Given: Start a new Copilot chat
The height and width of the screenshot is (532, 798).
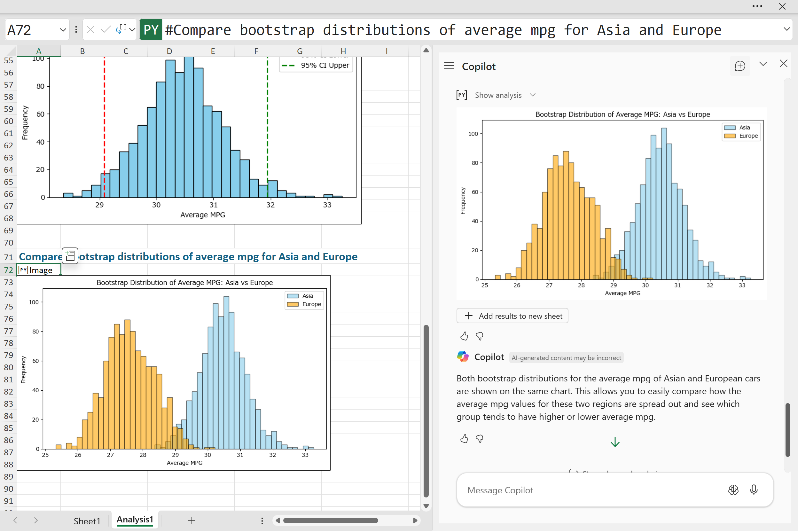Looking at the screenshot, I should click(x=739, y=66).
